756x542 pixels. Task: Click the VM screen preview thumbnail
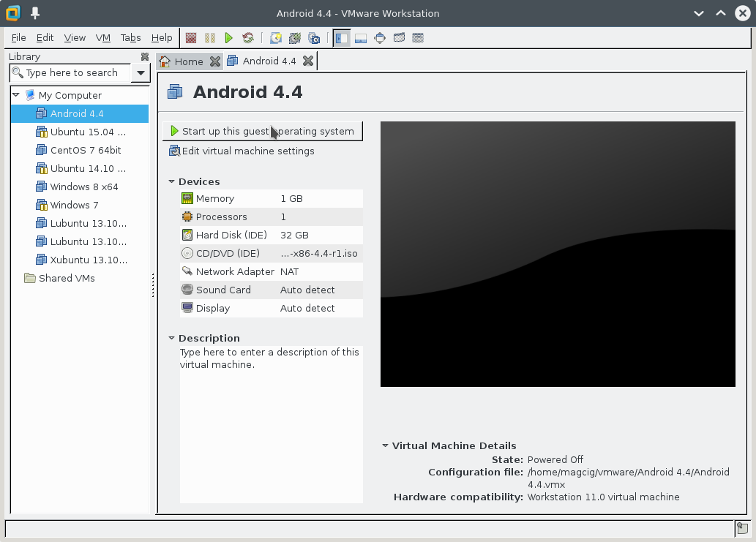(x=558, y=254)
